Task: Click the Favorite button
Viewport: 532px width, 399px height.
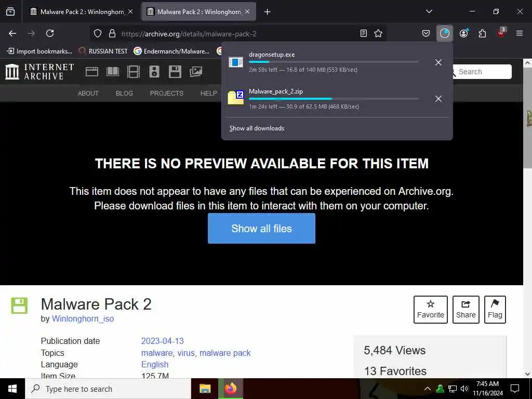Action: (x=431, y=310)
